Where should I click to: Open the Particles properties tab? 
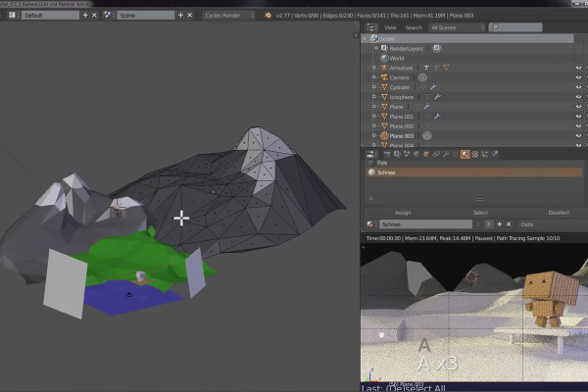point(485,154)
